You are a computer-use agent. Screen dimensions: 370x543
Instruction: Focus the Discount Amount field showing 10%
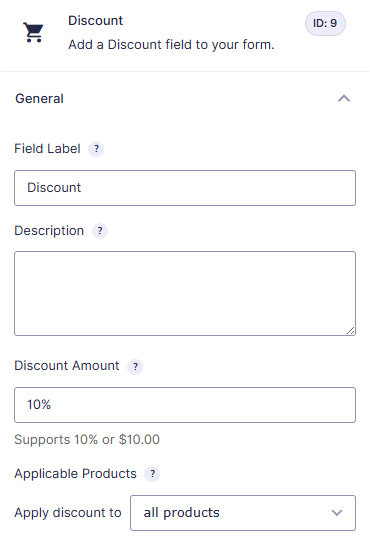185,405
